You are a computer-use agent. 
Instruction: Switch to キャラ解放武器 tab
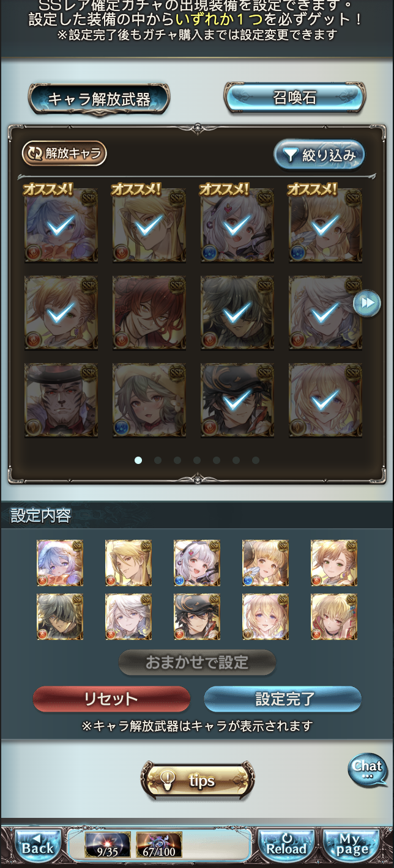99,98
